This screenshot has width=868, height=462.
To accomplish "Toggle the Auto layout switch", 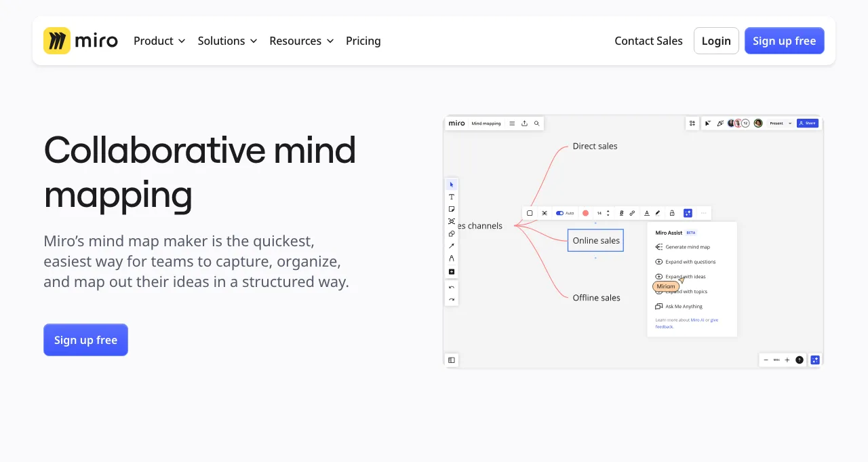I will 559,213.
